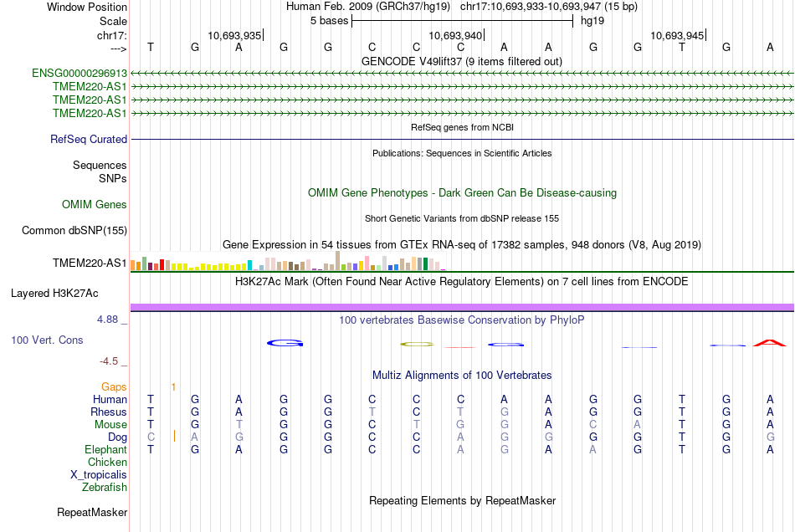Select the Zebrafish alignment row label

[x=105, y=488]
